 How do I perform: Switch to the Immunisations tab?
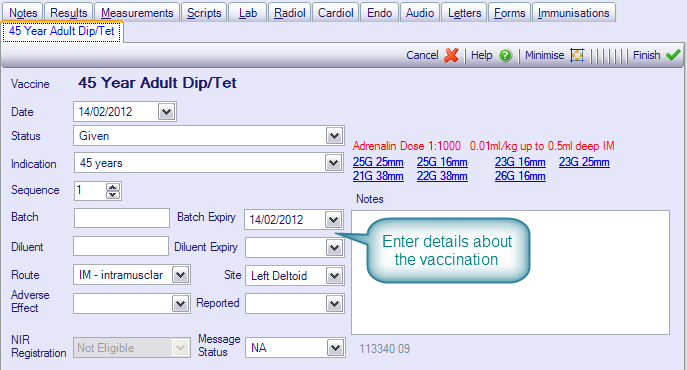574,13
